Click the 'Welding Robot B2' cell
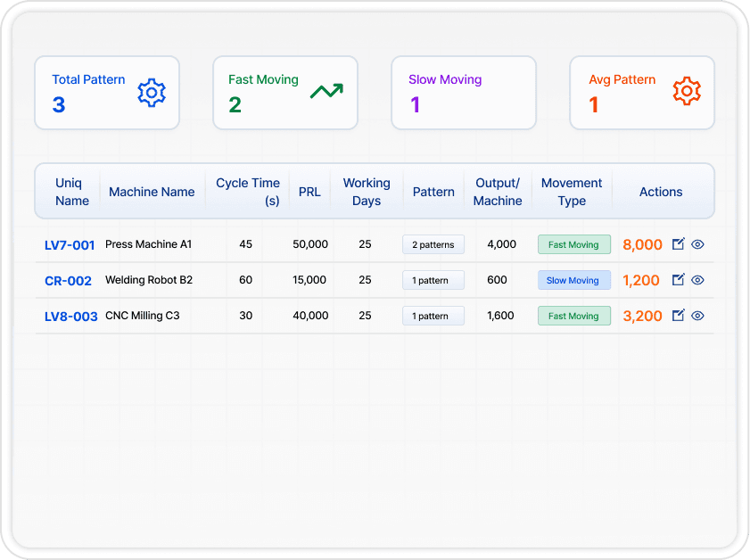Image resolution: width=750 pixels, height=560 pixels. point(149,280)
